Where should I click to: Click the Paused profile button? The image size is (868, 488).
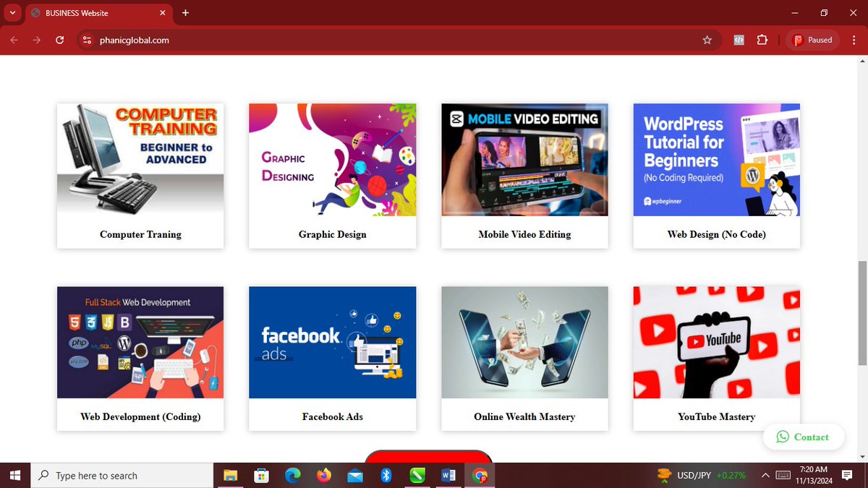pyautogui.click(x=813, y=40)
